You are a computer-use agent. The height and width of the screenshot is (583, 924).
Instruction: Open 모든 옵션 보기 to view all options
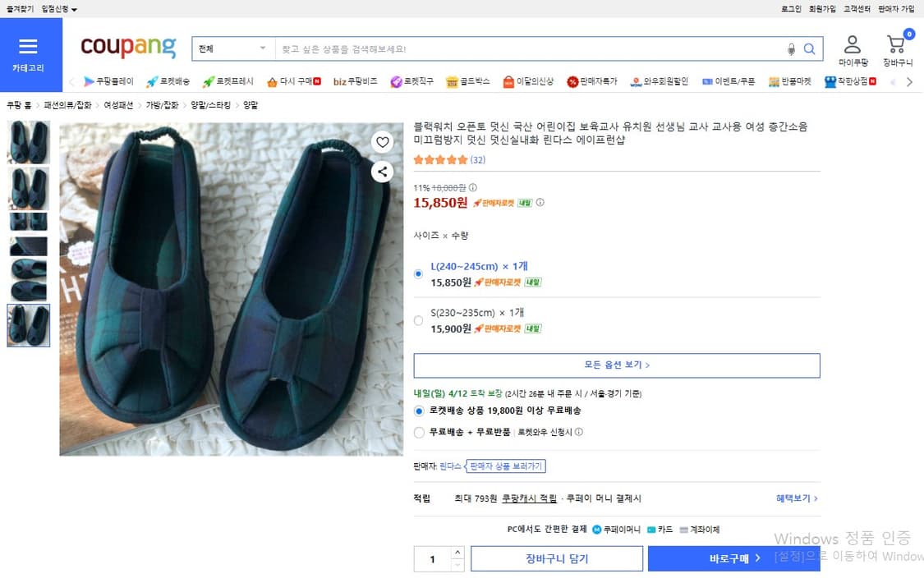point(617,365)
